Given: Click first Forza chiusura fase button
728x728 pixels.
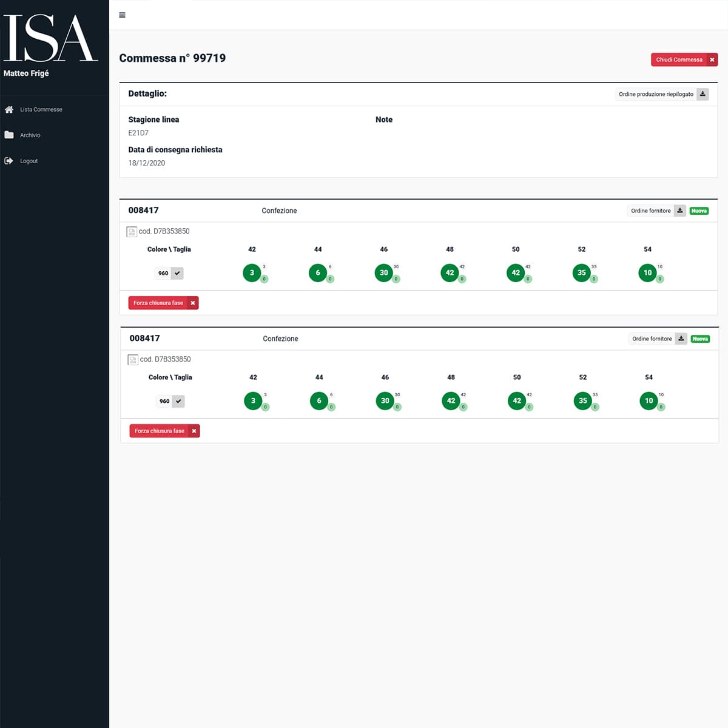Looking at the screenshot, I should pyautogui.click(x=163, y=303).
